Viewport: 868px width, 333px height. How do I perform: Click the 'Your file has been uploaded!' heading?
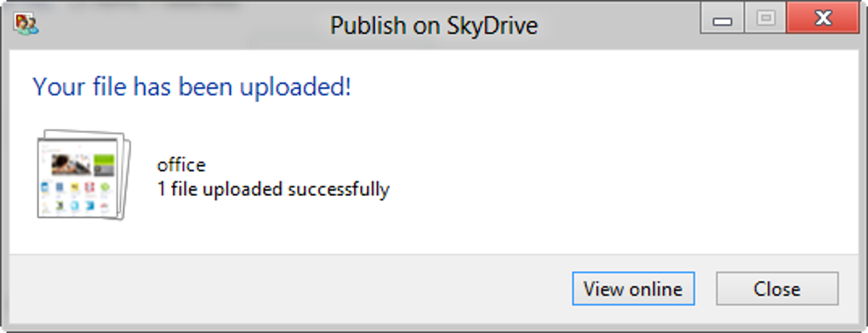pyautogui.click(x=192, y=87)
